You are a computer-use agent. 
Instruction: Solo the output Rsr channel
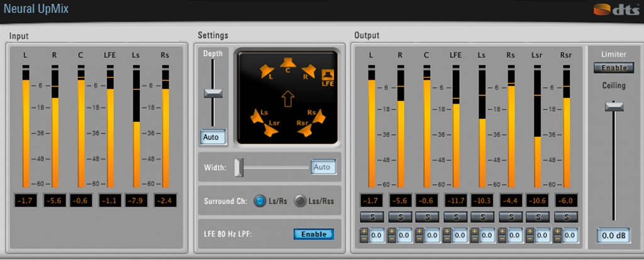point(566,217)
